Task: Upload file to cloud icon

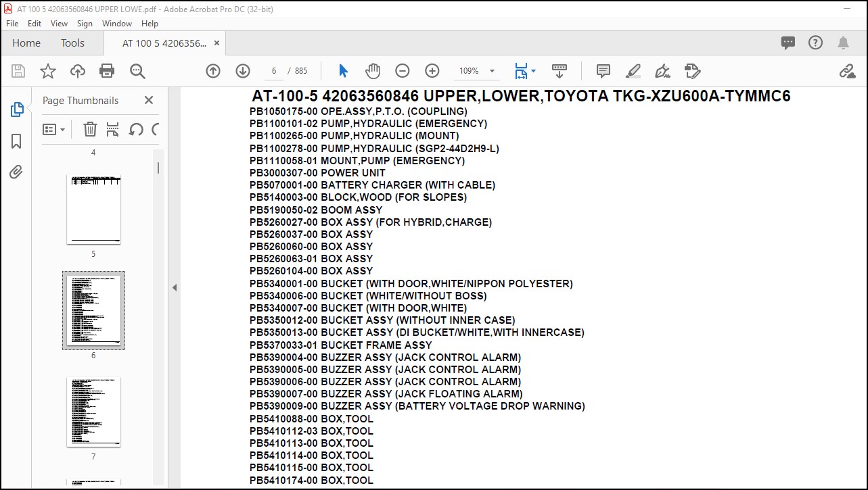Action: 78,71
